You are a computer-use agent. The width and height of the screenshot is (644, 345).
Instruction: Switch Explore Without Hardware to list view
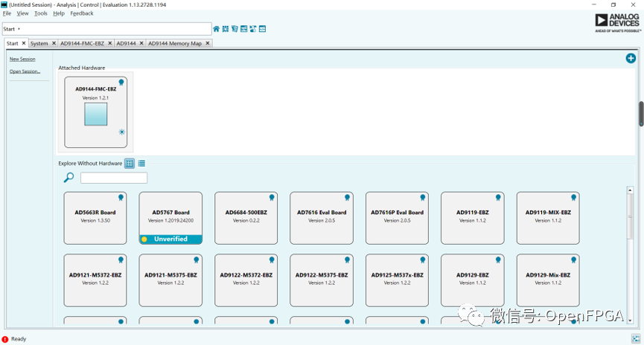141,164
